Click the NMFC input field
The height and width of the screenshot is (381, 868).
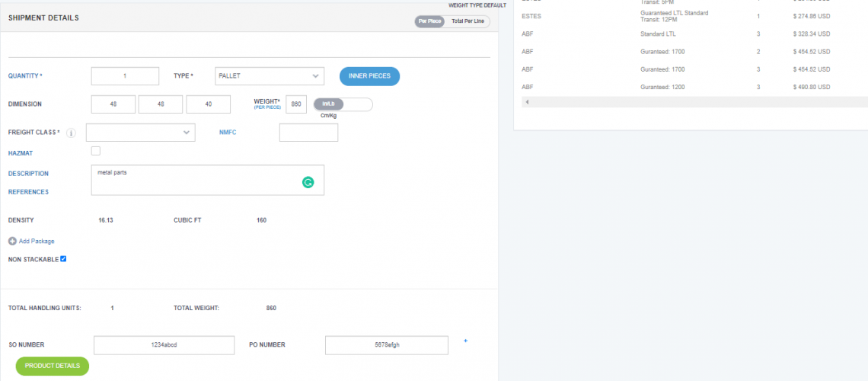(x=308, y=133)
